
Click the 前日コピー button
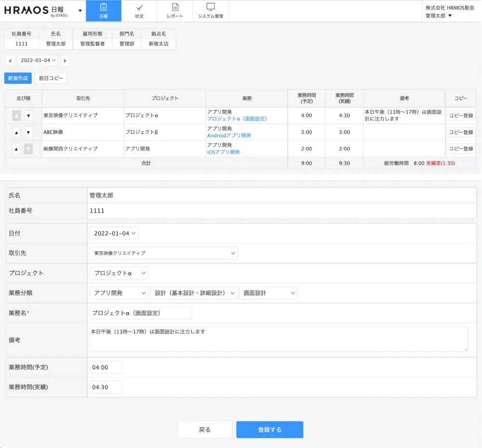[51, 78]
